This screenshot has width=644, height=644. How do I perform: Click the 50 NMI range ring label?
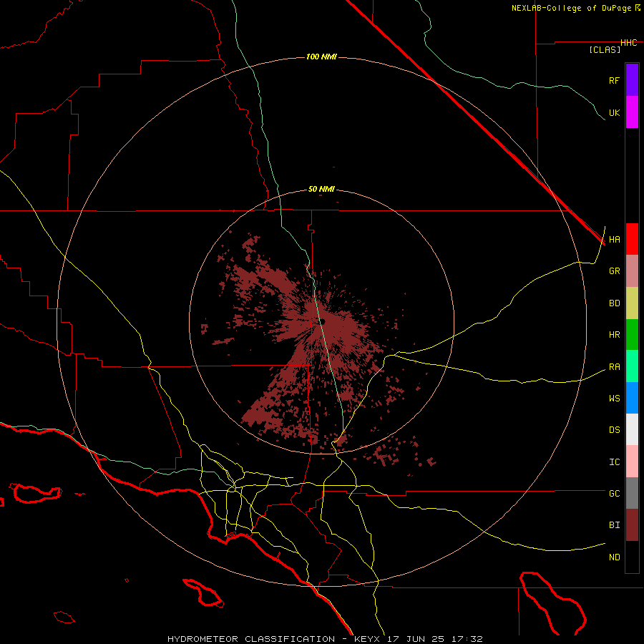coord(321,190)
